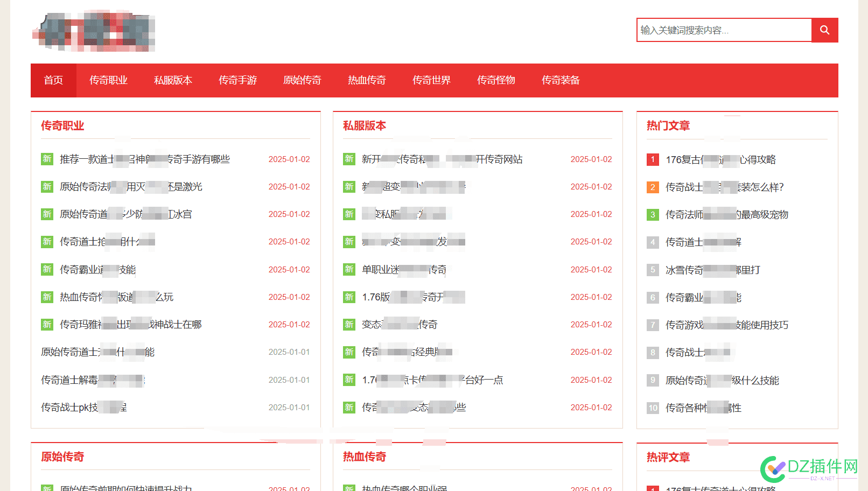Open article starting 传奇霸业 ending 技能

pos(97,270)
